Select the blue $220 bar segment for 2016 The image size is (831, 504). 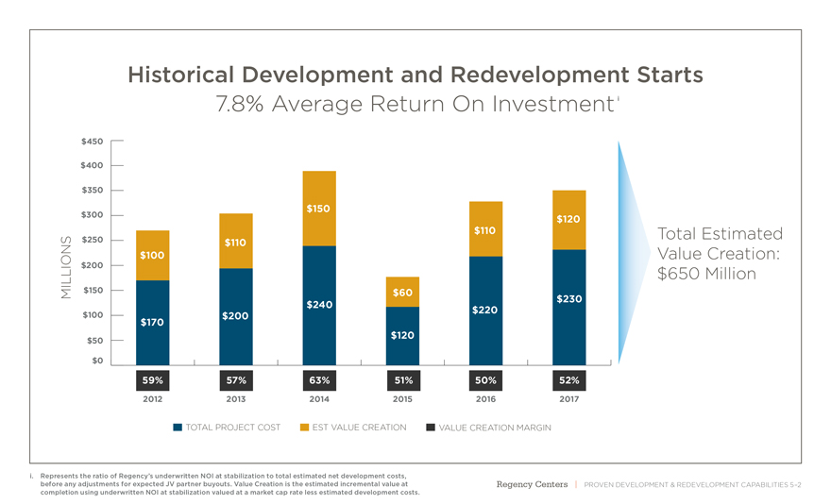(485, 310)
